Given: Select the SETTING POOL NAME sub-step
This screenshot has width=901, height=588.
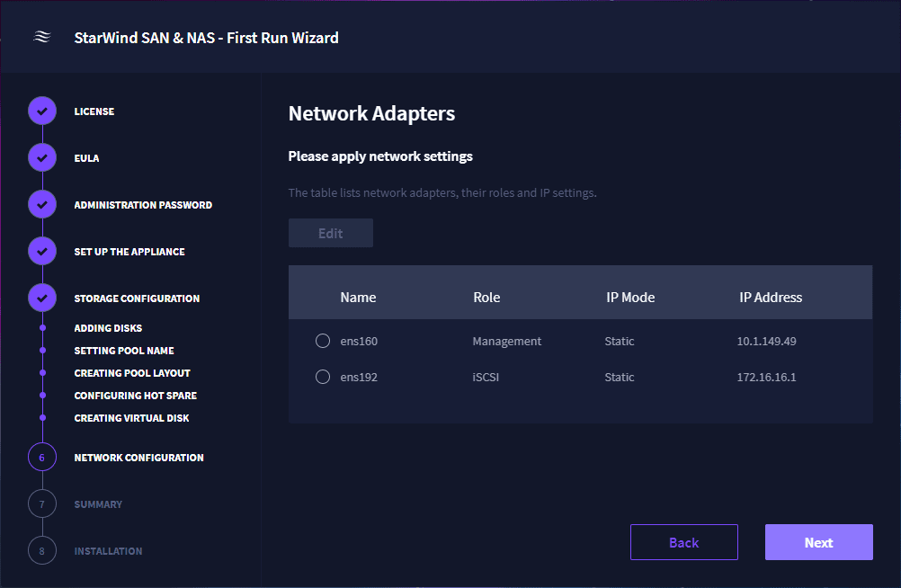Looking at the screenshot, I should pos(124,351).
